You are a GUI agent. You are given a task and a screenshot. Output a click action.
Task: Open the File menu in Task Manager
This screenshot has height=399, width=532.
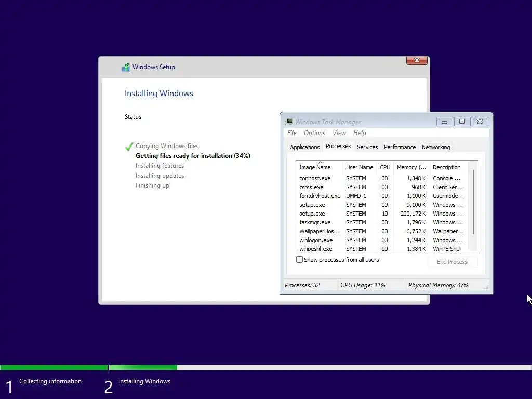tap(292, 133)
